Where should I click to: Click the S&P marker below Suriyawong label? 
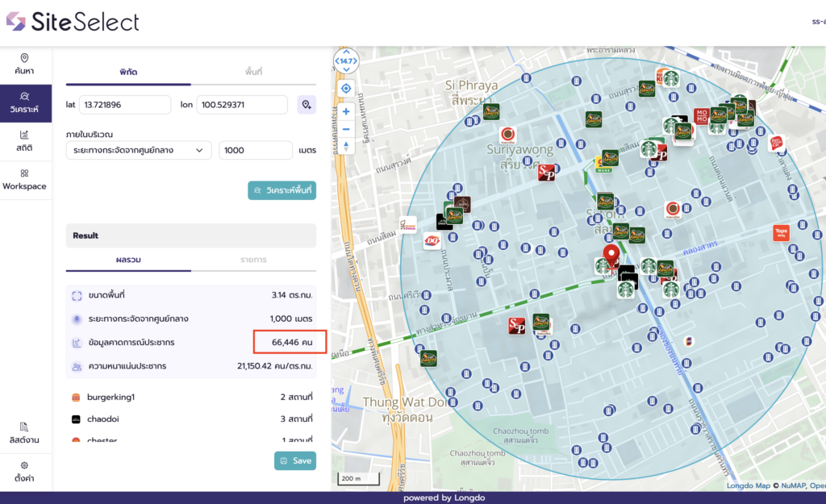(546, 173)
